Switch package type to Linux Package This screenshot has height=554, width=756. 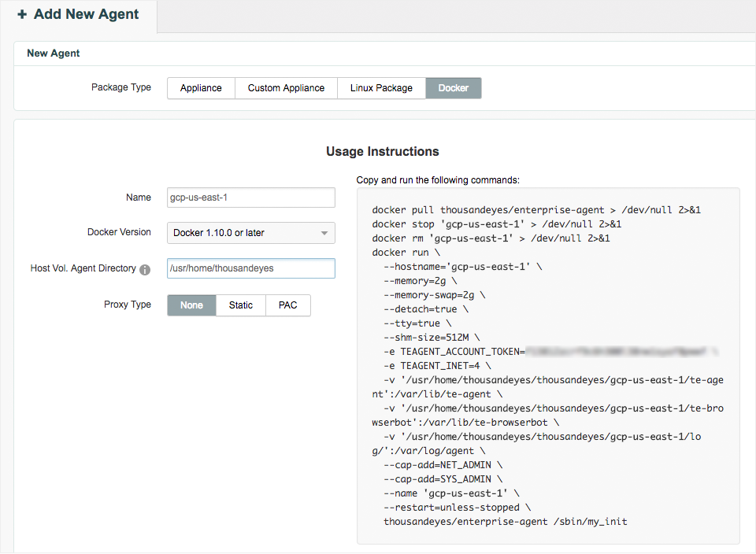[381, 88]
